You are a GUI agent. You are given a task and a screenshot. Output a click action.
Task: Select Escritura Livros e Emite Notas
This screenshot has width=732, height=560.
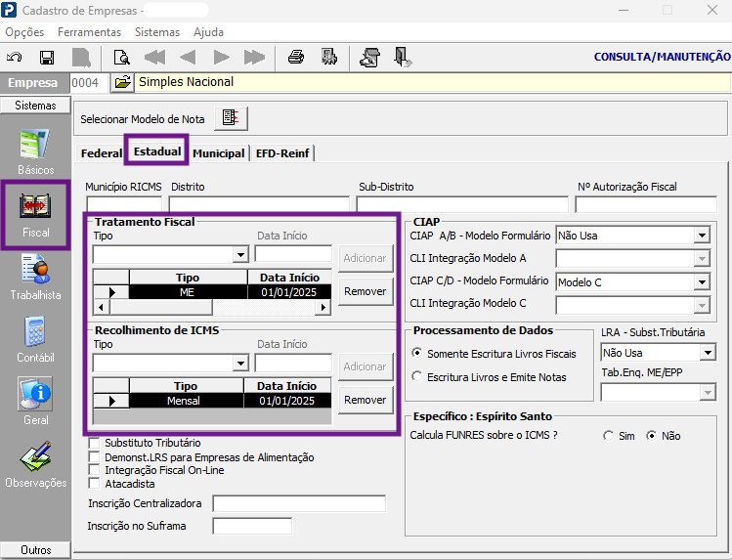click(x=417, y=376)
